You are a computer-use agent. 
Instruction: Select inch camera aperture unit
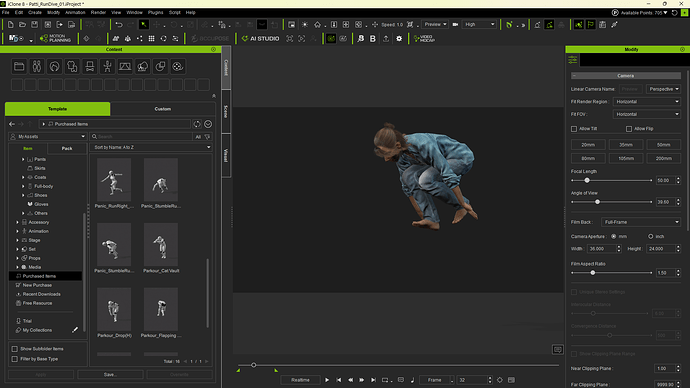click(x=650, y=237)
